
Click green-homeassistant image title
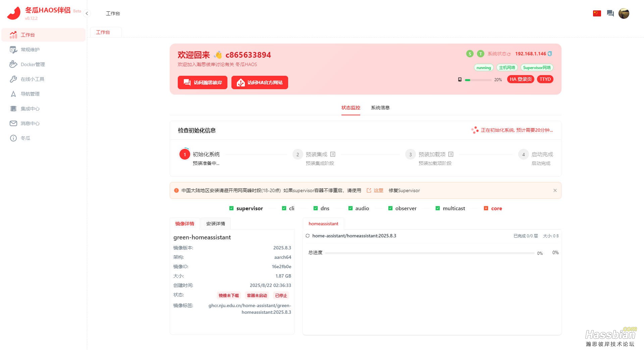[202, 237]
